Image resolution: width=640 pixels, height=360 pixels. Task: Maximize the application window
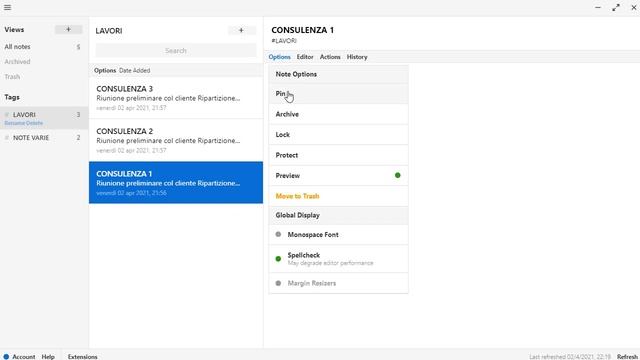[616, 7]
